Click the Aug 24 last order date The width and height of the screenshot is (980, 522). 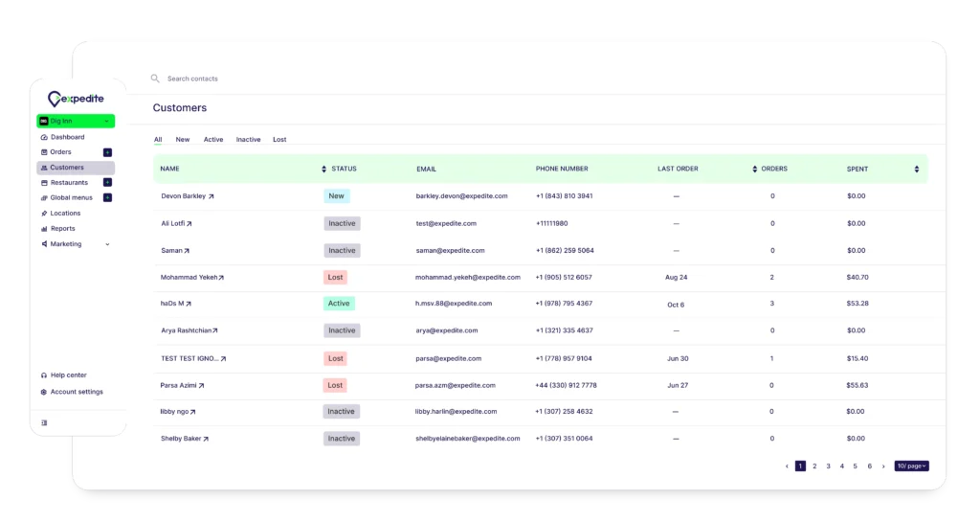(677, 277)
